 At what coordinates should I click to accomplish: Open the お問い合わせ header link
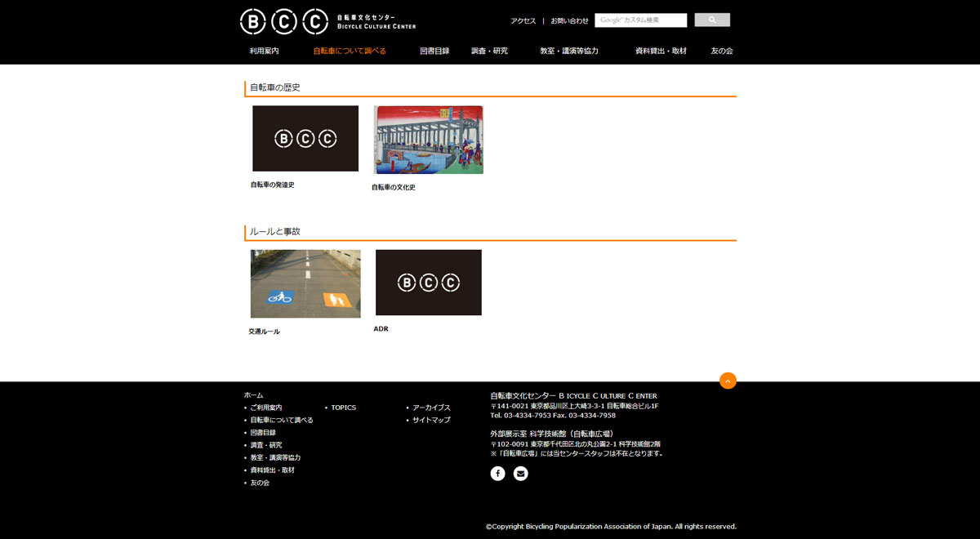pos(569,21)
